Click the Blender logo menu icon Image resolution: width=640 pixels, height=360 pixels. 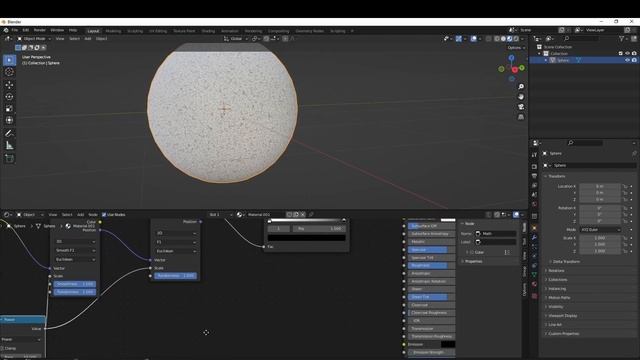[6, 31]
